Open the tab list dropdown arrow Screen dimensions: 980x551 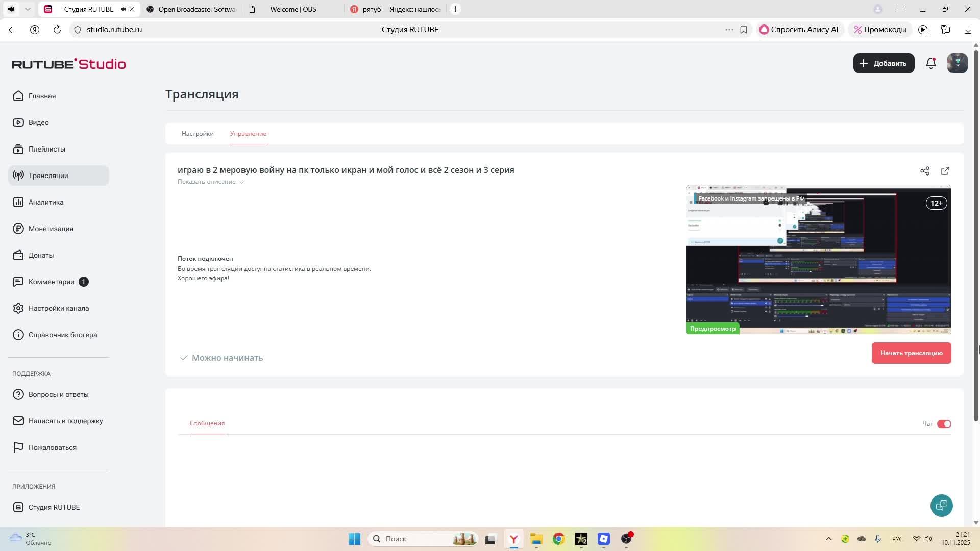tap(28, 9)
